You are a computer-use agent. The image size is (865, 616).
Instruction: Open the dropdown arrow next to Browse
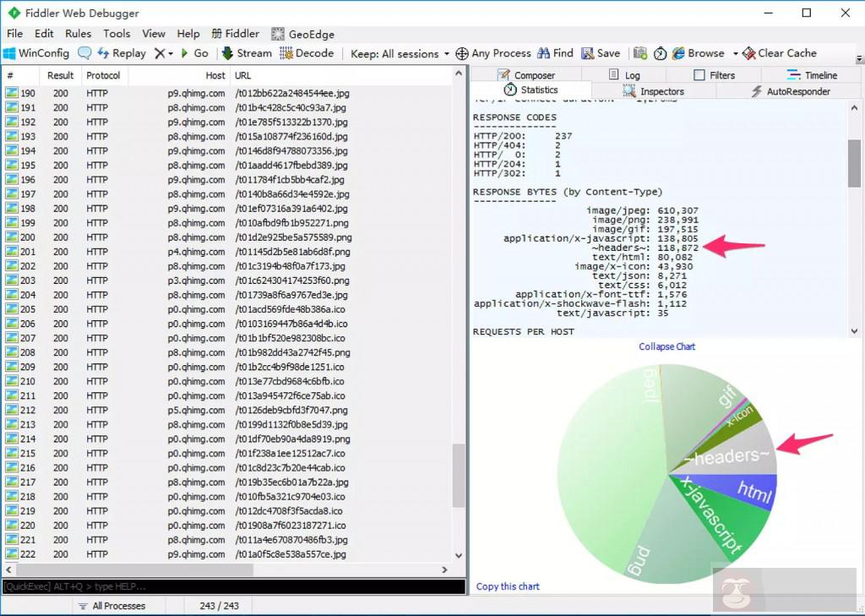coord(735,53)
